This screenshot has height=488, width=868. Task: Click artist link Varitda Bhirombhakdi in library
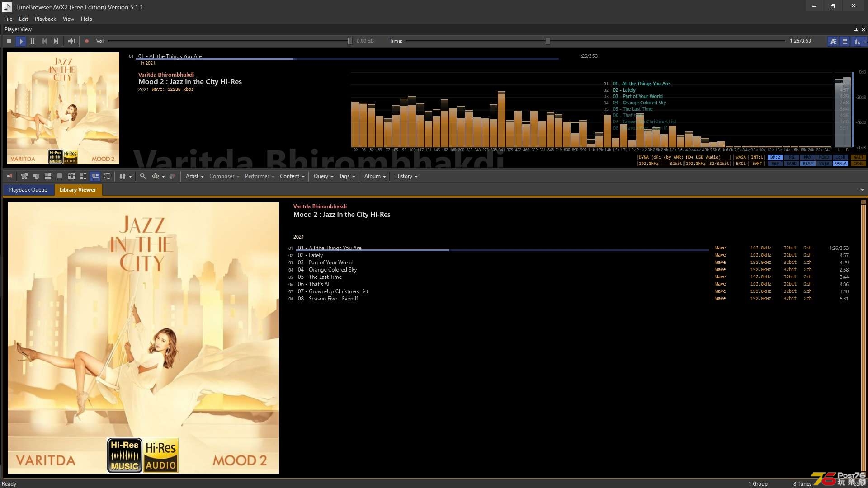tap(320, 206)
